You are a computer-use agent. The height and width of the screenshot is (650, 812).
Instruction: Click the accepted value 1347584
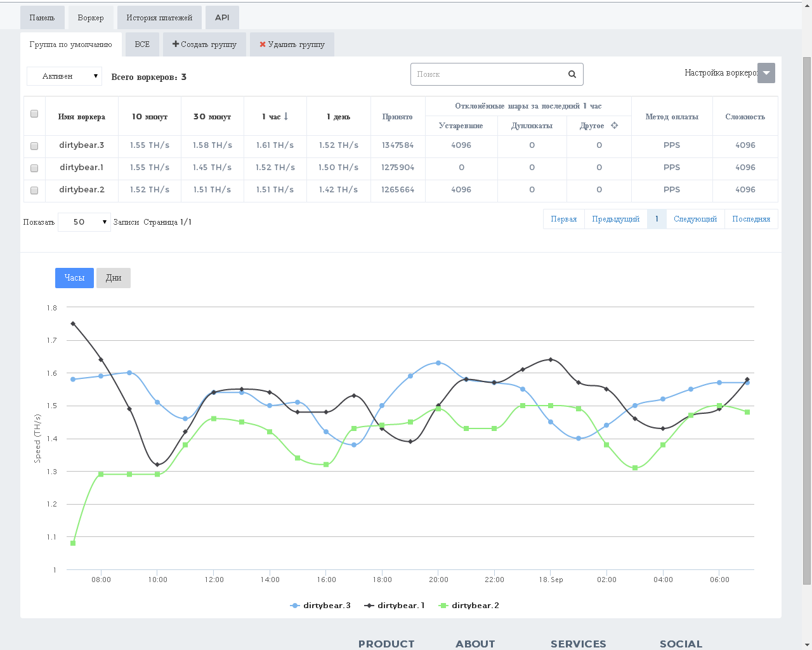pos(398,145)
